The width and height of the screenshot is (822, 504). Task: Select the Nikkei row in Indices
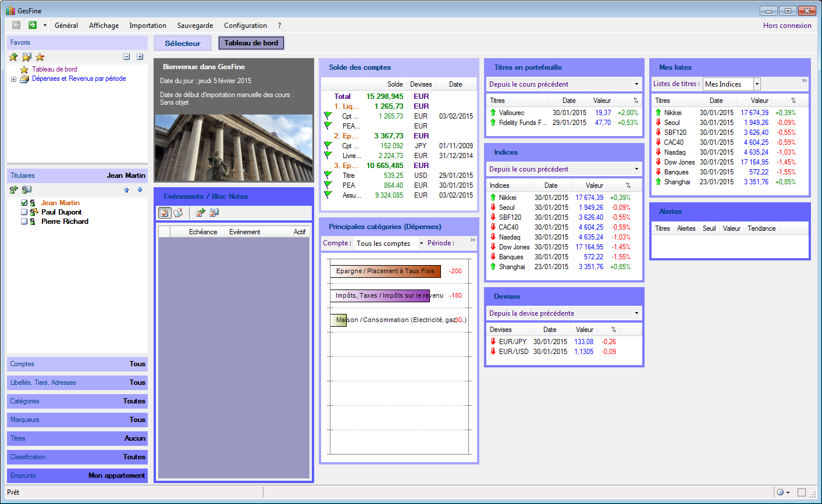point(507,198)
